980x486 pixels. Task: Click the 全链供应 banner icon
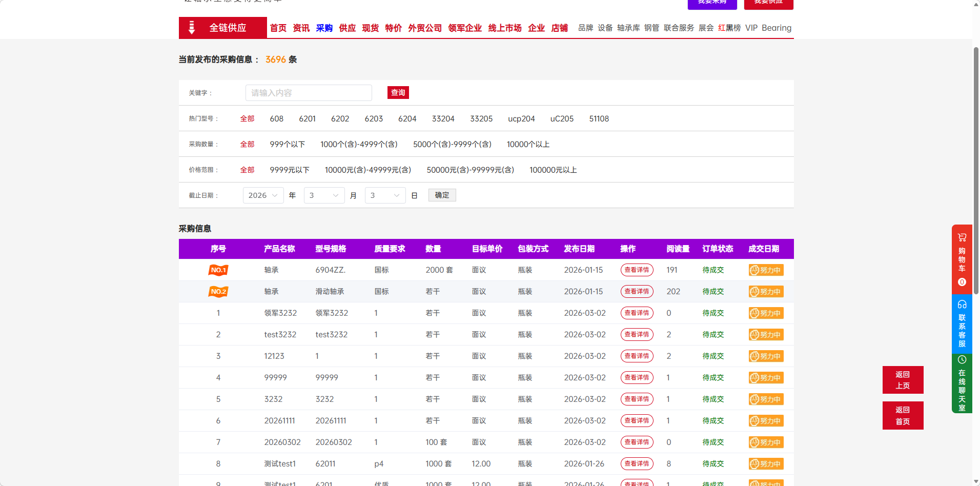click(x=192, y=28)
